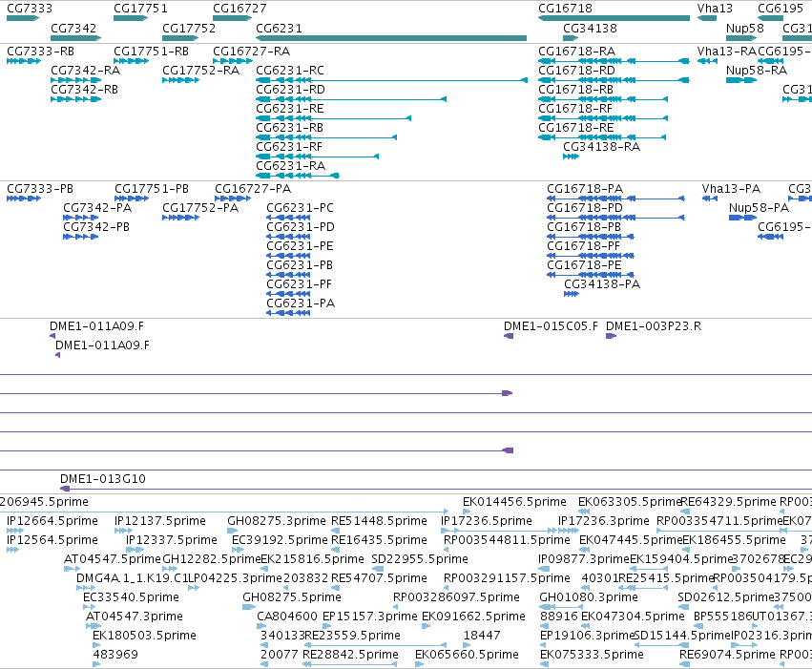
Task: Click EST EC39192.5prime
Action: point(280,540)
